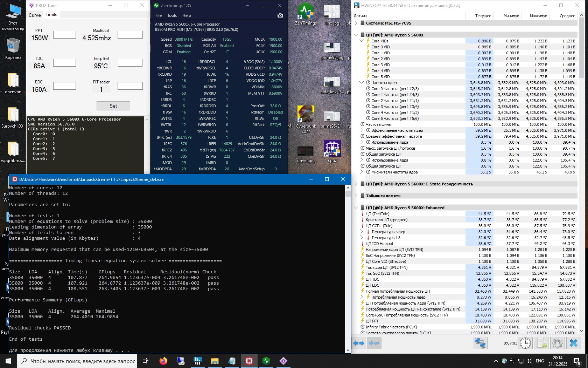Open Firefox from the taskbar
Viewport: 588px width, 368px height.
click(x=163, y=361)
